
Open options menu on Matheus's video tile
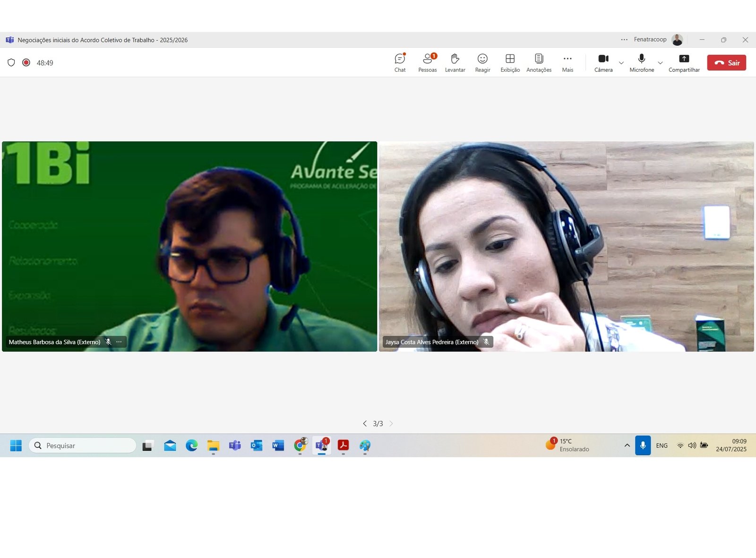pos(119,342)
